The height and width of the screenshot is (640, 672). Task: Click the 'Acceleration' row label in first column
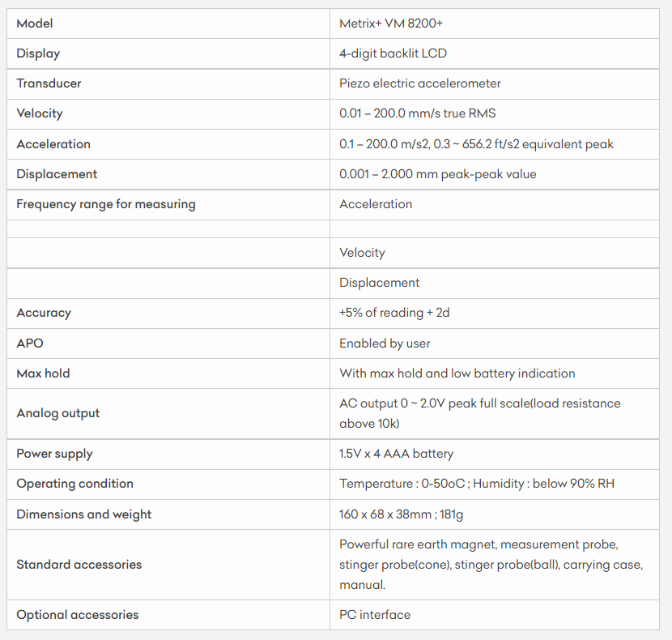[53, 144]
